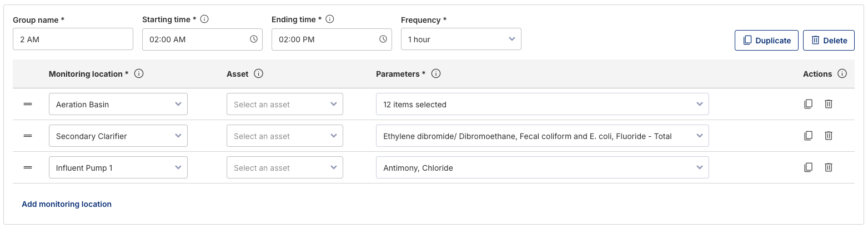This screenshot has width=868, height=228.
Task: Copy the Aeration Basin row
Action: coord(809,104)
